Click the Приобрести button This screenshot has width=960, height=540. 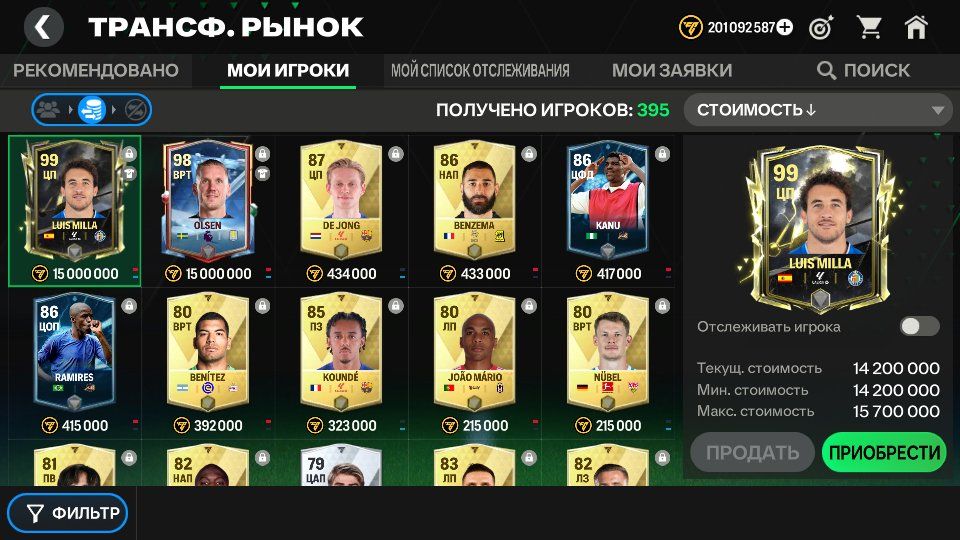tap(884, 452)
